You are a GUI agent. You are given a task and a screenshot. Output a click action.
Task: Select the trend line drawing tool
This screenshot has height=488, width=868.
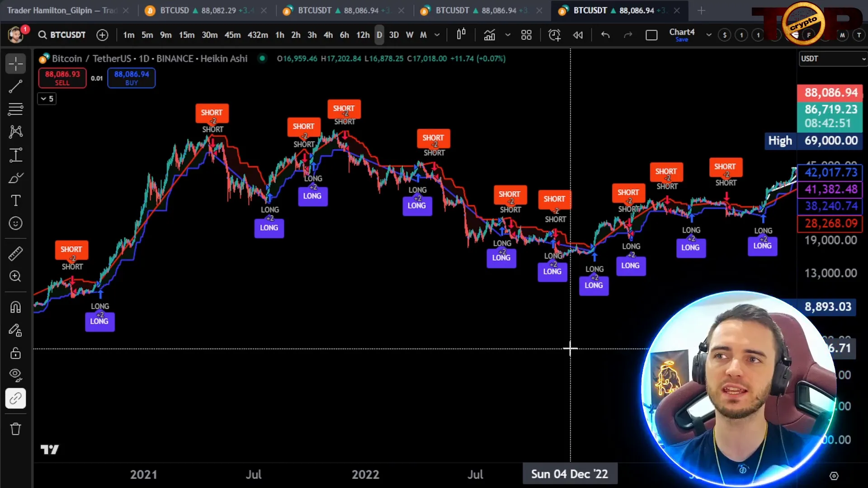[x=15, y=86]
